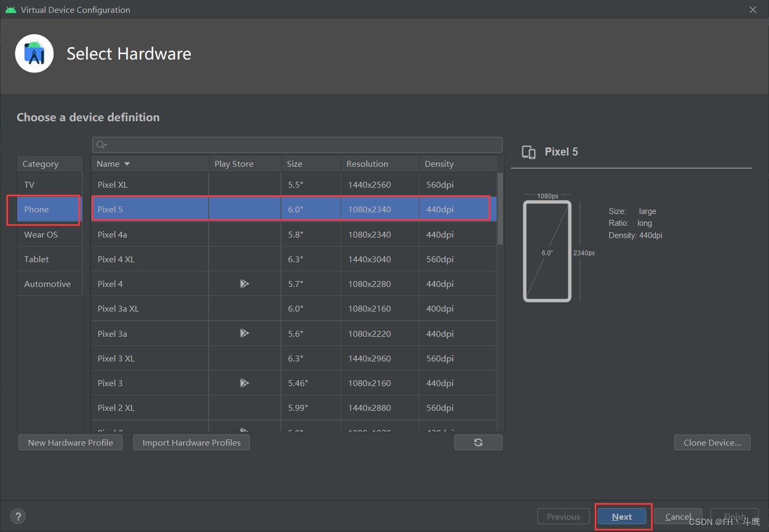This screenshot has height=532, width=769.
Task: Click Import Hardware Profiles button
Action: (191, 442)
